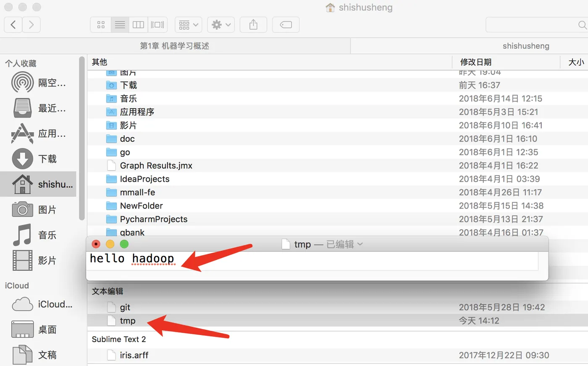
Task: Select the 应用程序 folder row
Action: pyautogui.click(x=338, y=112)
